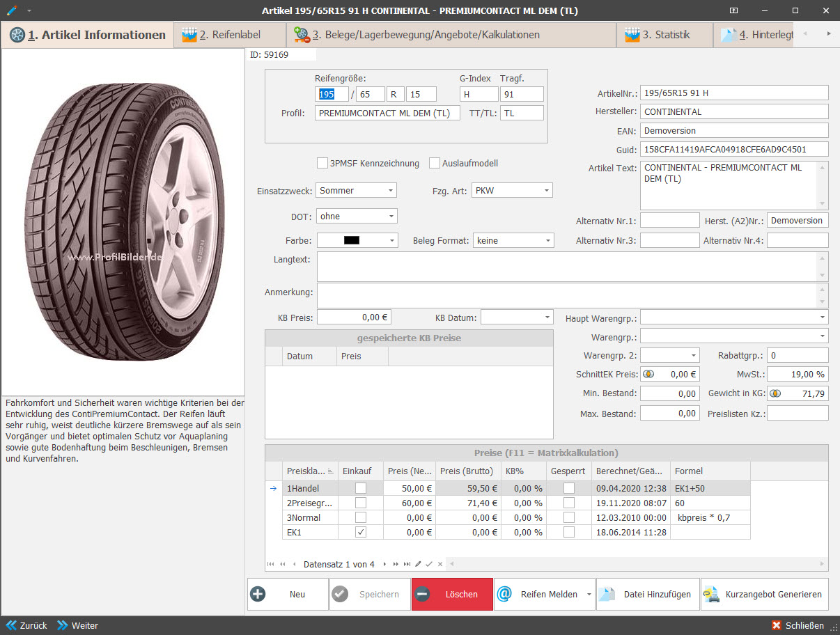The width and height of the screenshot is (840, 635).
Task: Click the coin icon in Gewicht in KG field
Action: (x=775, y=393)
